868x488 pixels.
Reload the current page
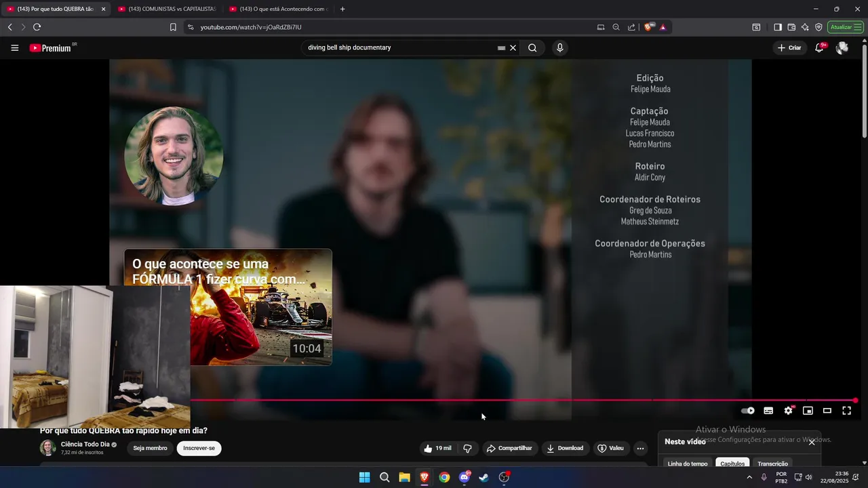(x=37, y=27)
